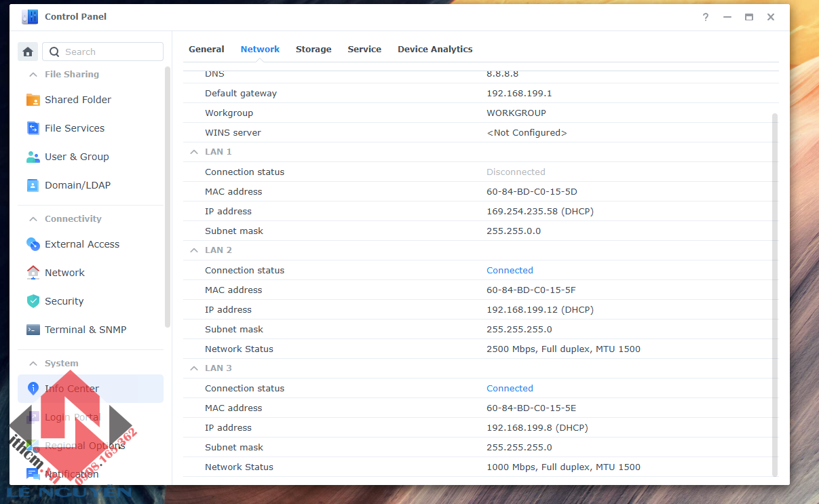
Task: Collapse the LAN 3 section
Action: tap(194, 368)
